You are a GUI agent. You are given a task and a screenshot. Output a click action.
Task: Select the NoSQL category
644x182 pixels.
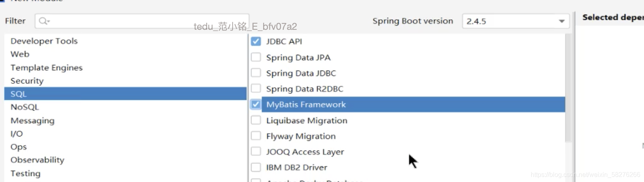(x=125, y=107)
